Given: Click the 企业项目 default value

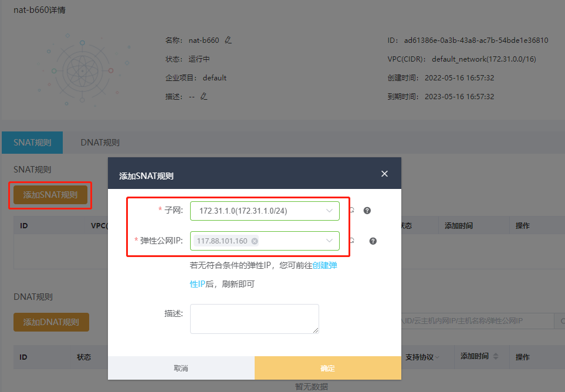Looking at the screenshot, I should click(x=214, y=78).
